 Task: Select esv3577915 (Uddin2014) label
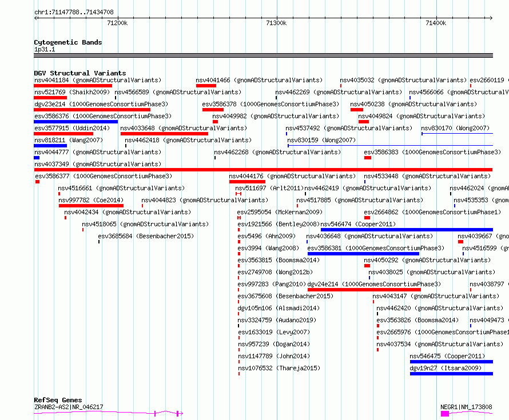72,128
